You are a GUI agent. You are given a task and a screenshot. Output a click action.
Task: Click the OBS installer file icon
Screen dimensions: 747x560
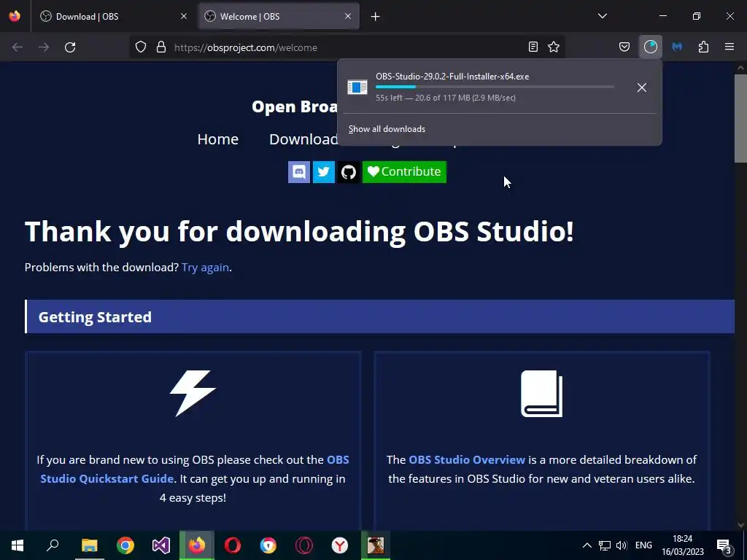tap(357, 87)
